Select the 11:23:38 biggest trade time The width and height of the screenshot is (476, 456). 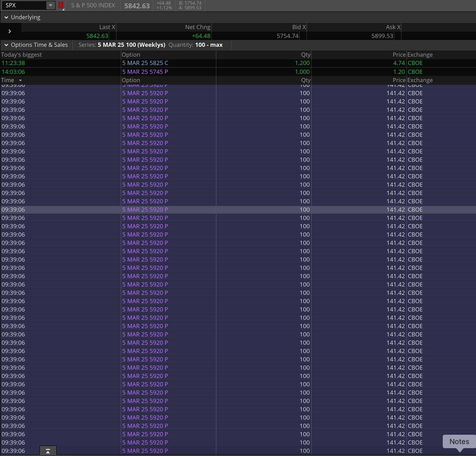click(13, 63)
